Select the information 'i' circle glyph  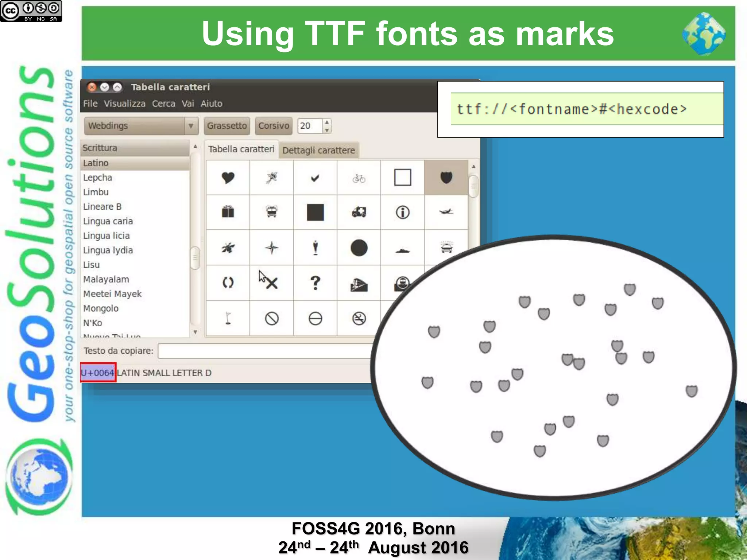[x=402, y=212]
